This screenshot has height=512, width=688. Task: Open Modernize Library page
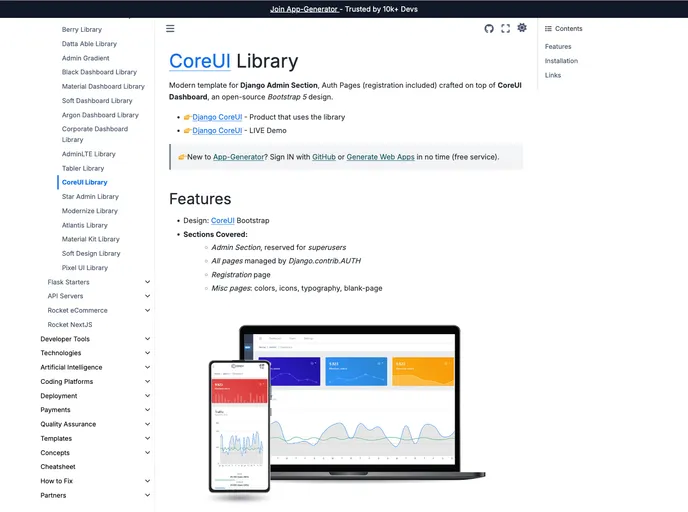pyautogui.click(x=90, y=211)
